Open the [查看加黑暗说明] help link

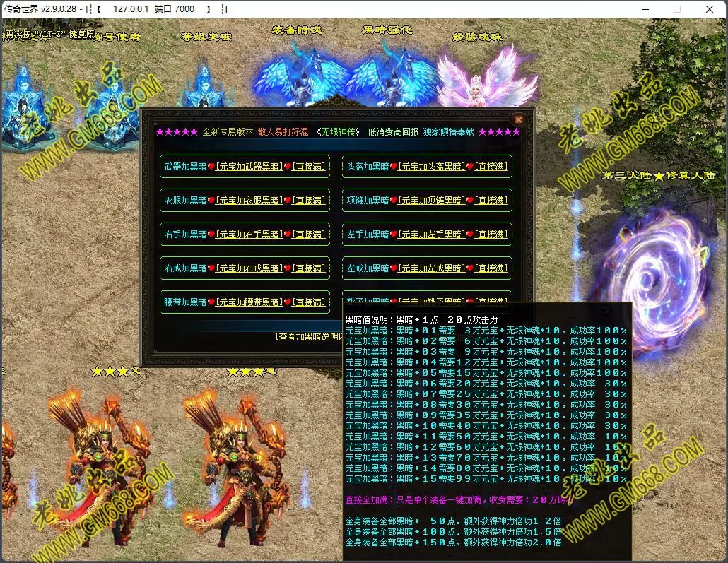click(x=309, y=336)
